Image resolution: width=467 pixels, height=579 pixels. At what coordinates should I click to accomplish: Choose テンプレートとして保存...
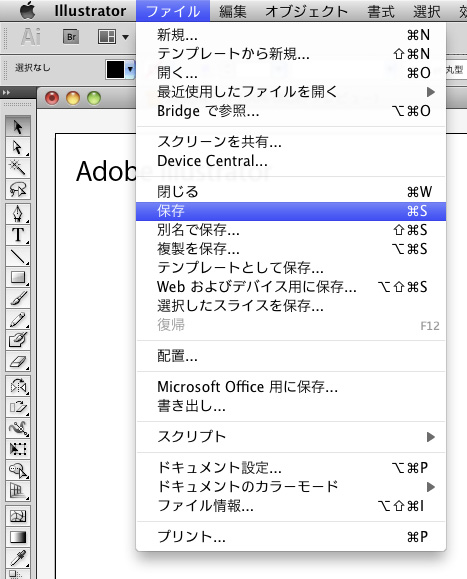(291, 268)
